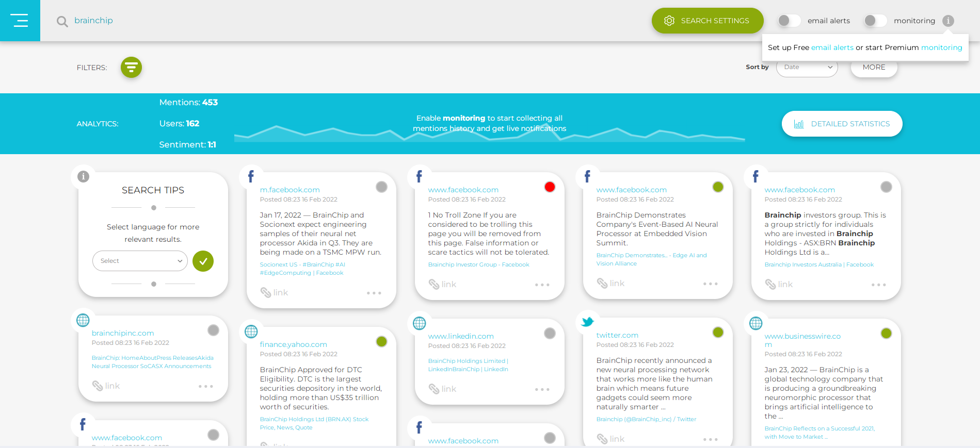The width and height of the screenshot is (980, 448).
Task: Open Brainchip Investor Group - Facebook title
Action: pyautogui.click(x=478, y=264)
